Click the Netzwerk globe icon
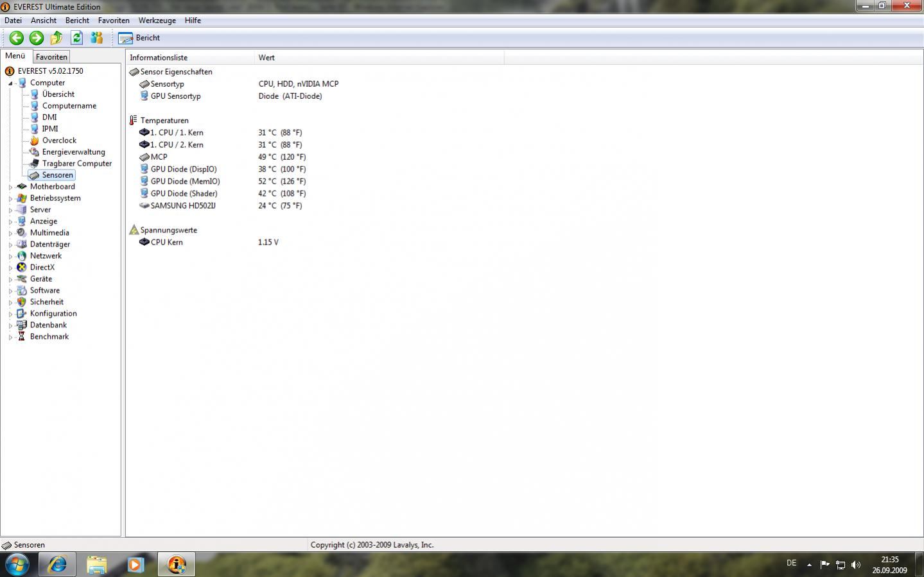Image resolution: width=924 pixels, height=577 pixels. (22, 256)
